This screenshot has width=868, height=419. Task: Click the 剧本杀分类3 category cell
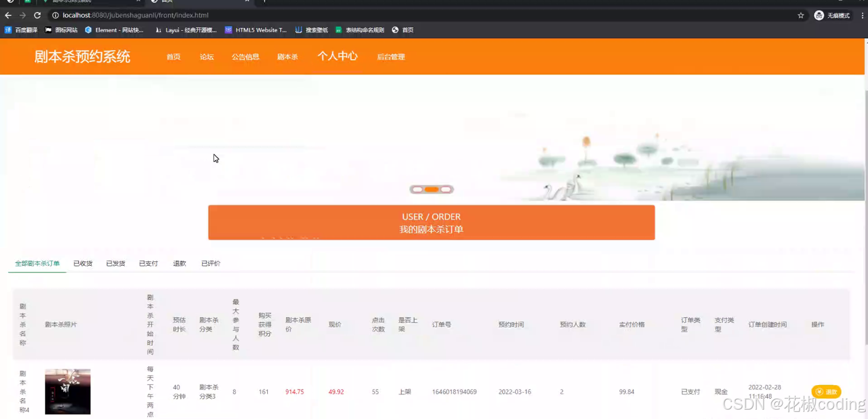(209, 392)
